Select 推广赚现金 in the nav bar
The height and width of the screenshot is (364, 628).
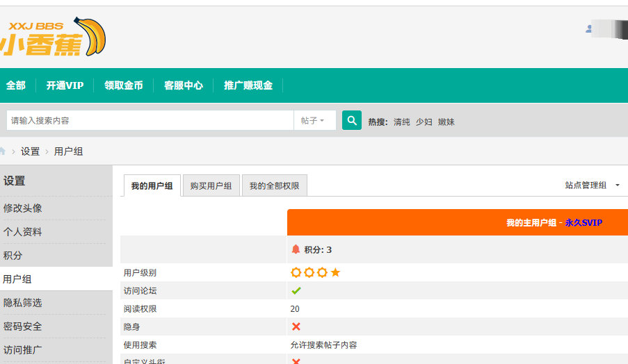[248, 85]
